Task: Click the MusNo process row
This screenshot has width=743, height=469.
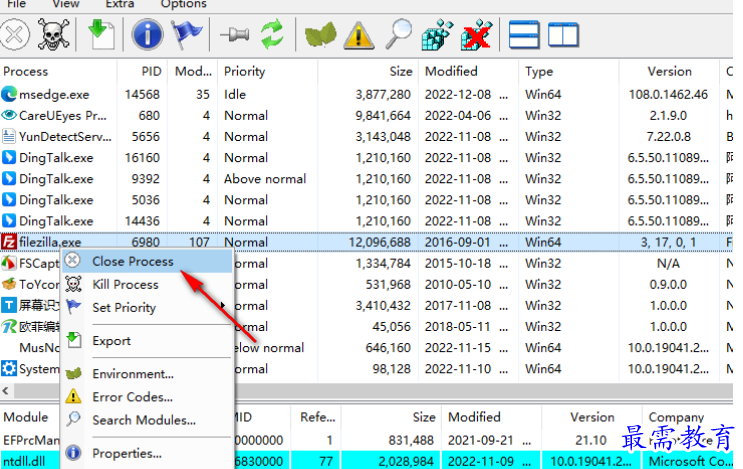Action: 366,348
